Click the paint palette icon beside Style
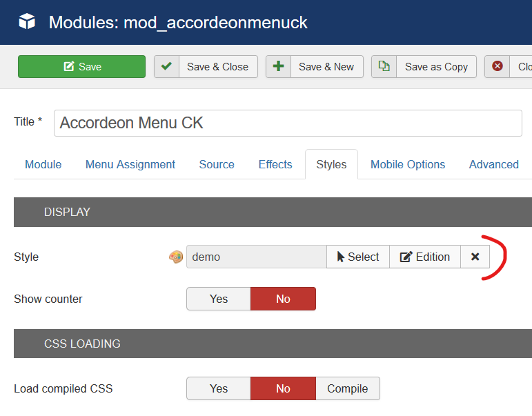The width and height of the screenshot is (532, 416). coord(176,257)
